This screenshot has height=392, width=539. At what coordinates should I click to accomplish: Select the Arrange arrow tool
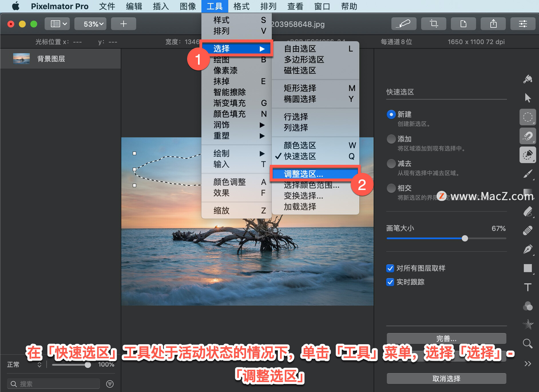pos(528,98)
